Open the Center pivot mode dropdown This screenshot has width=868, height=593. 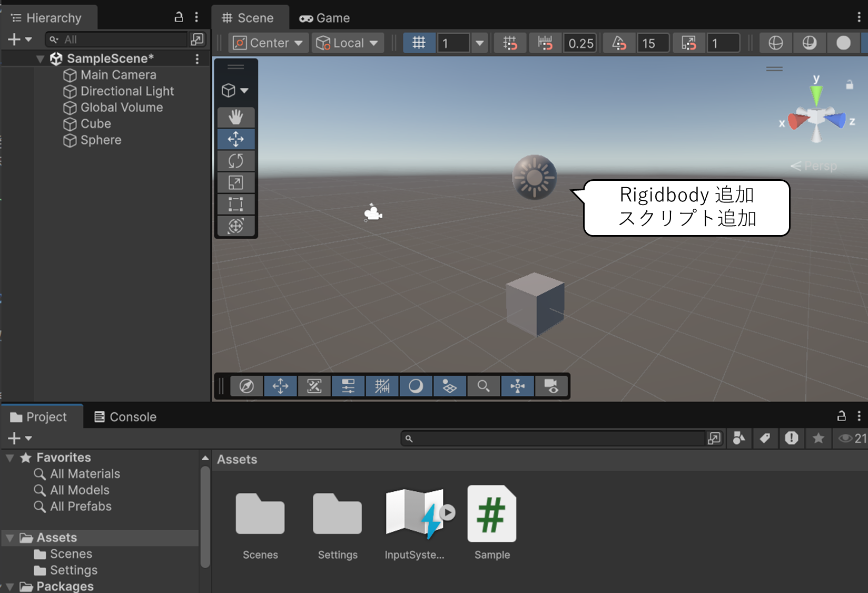coord(269,43)
